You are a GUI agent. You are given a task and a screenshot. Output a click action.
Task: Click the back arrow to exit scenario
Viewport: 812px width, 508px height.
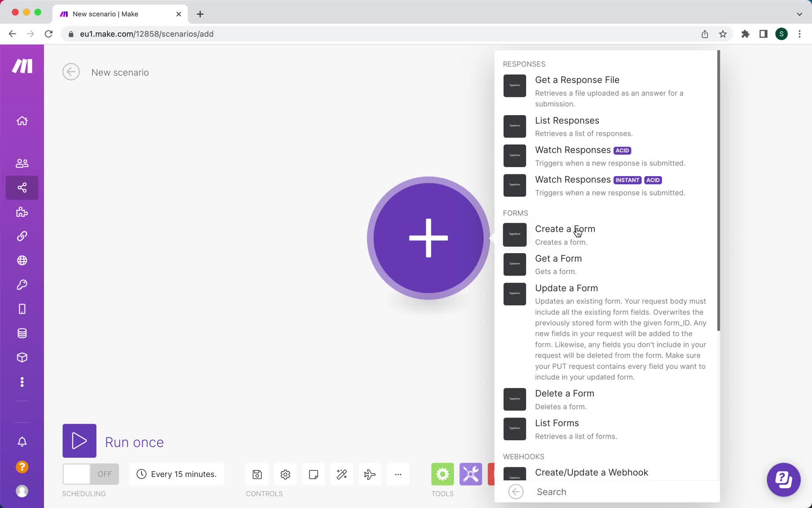[x=71, y=72]
